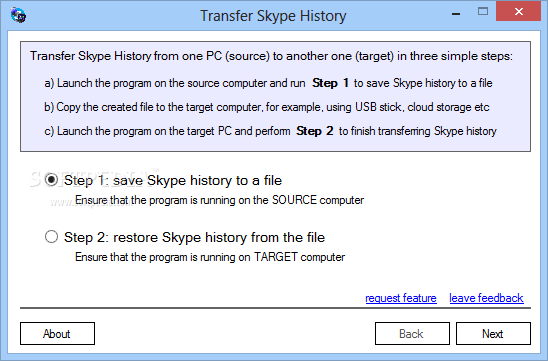
Task: Click the bold 'Step 1' in instruction a
Action: pos(330,83)
